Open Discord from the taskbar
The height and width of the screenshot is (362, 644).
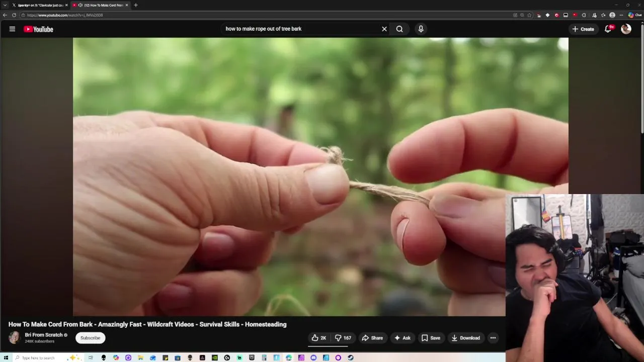[x=313, y=357]
